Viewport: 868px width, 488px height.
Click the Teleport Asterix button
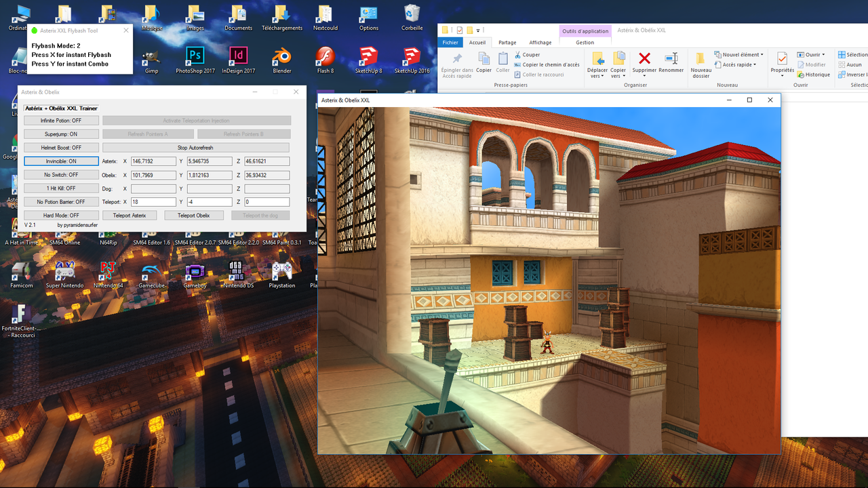click(129, 216)
